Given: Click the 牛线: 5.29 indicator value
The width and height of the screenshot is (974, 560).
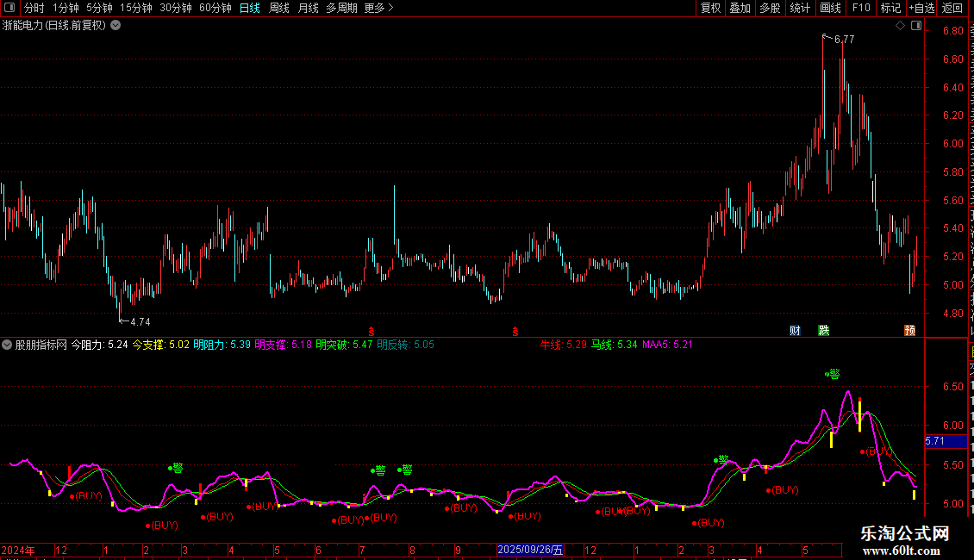Looking at the screenshot, I should tap(564, 345).
